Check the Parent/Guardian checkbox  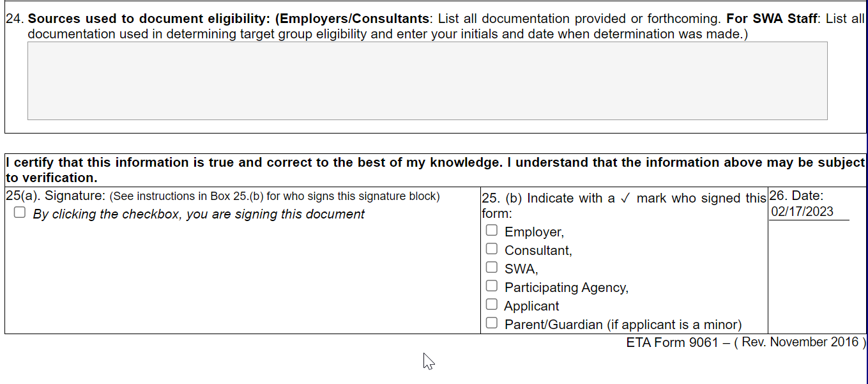(x=491, y=323)
